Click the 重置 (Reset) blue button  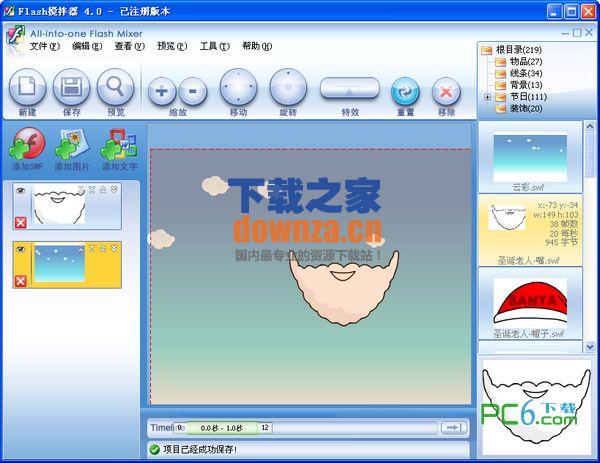pyautogui.click(x=405, y=91)
